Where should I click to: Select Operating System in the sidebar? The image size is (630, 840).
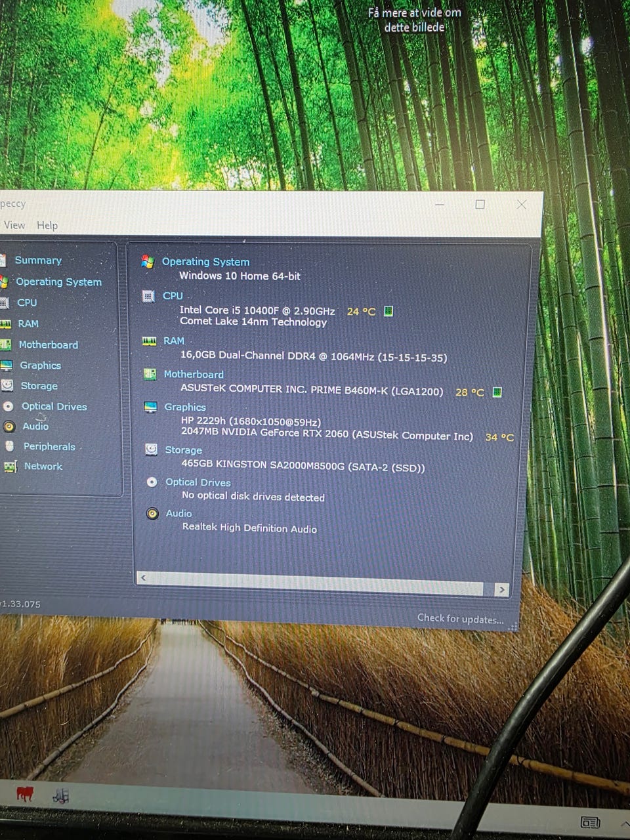tap(58, 282)
